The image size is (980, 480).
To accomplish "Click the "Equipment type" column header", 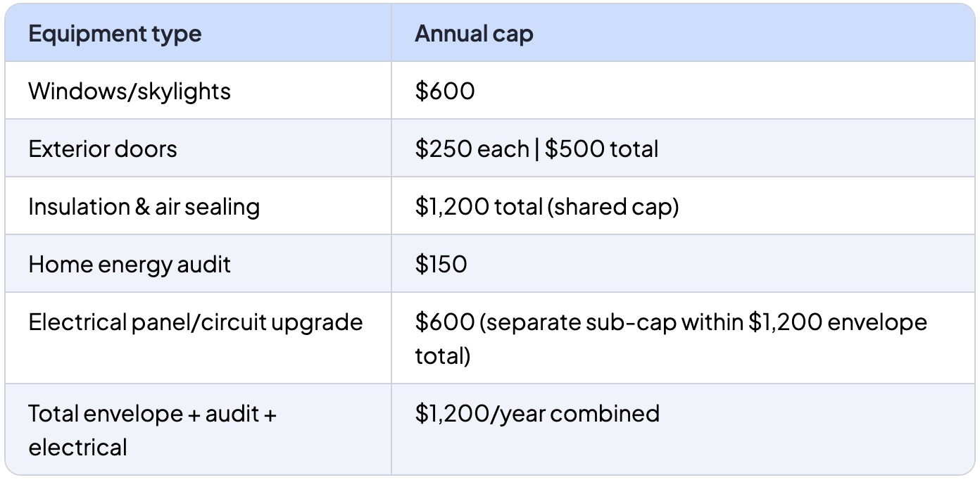I will [x=115, y=34].
